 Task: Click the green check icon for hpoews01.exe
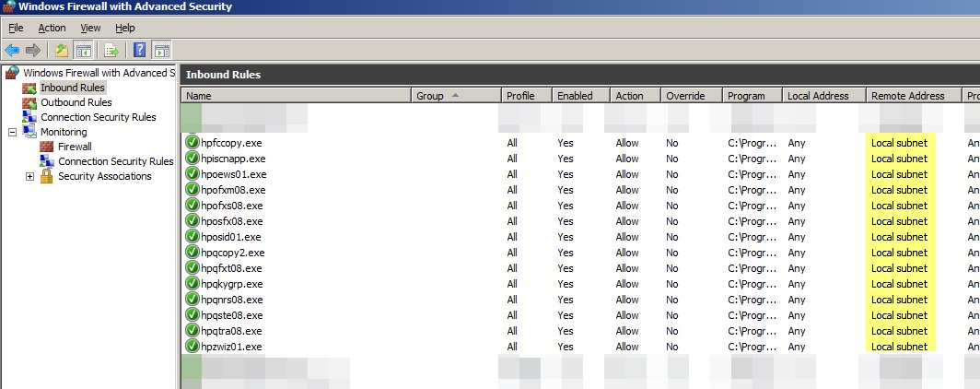192,174
